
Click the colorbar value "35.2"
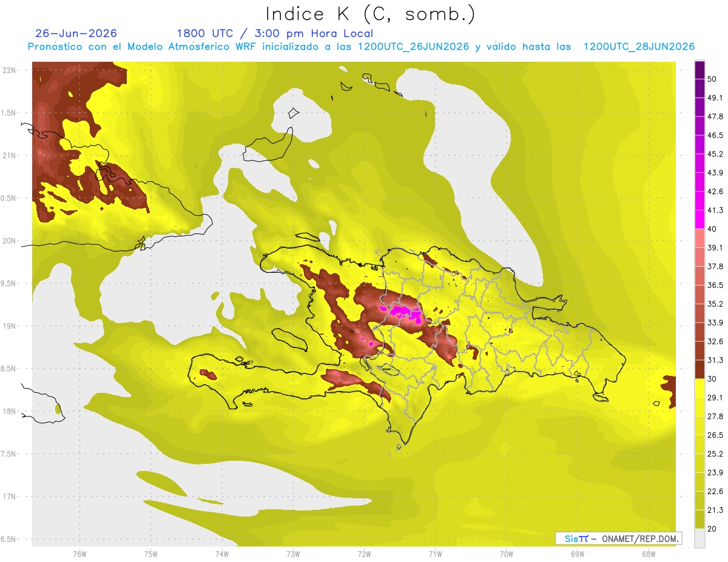coord(715,304)
